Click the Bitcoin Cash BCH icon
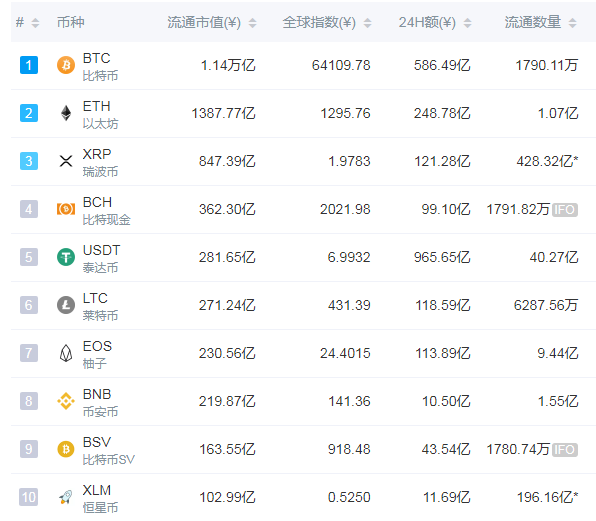This screenshot has width=596, height=521. 66,209
